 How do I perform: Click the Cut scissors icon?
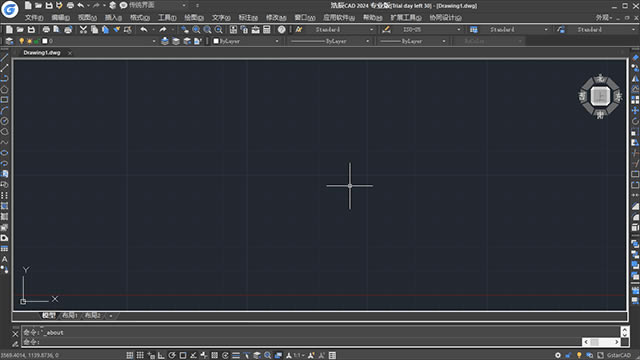pyautogui.click(x=83, y=29)
